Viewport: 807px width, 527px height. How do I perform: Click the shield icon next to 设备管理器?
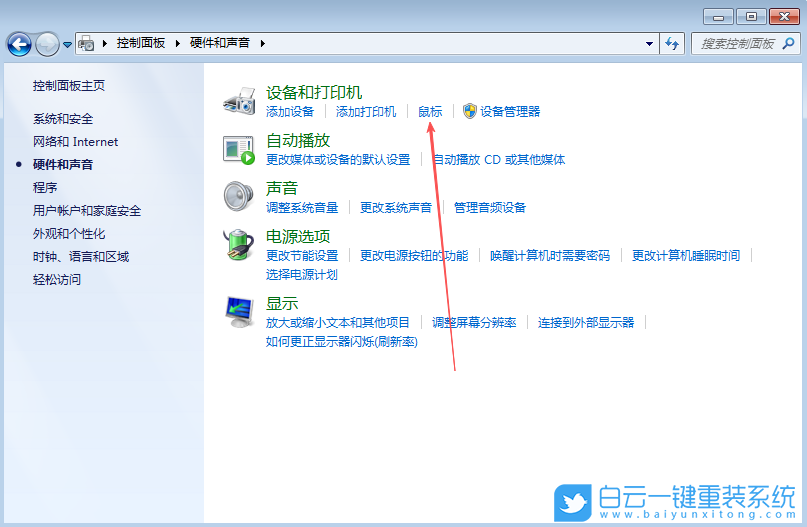[469, 111]
